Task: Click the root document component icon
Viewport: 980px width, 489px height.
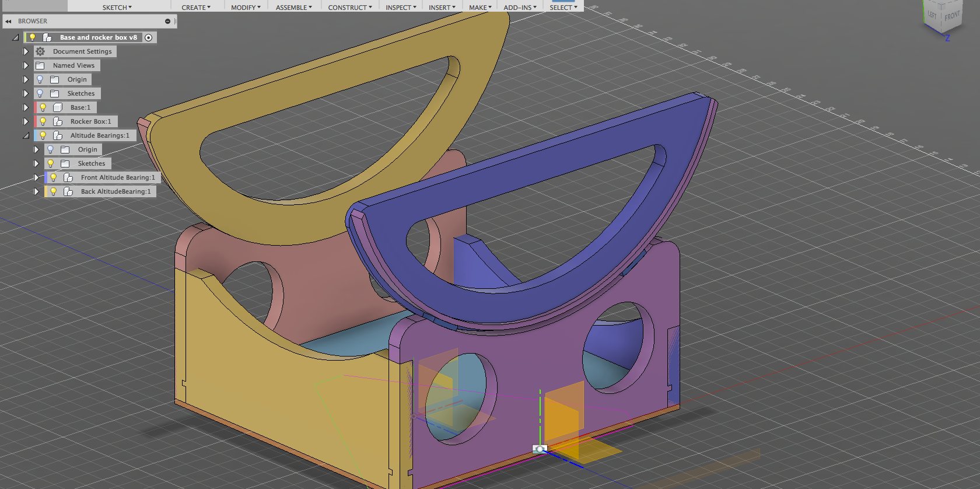Action: tap(47, 37)
